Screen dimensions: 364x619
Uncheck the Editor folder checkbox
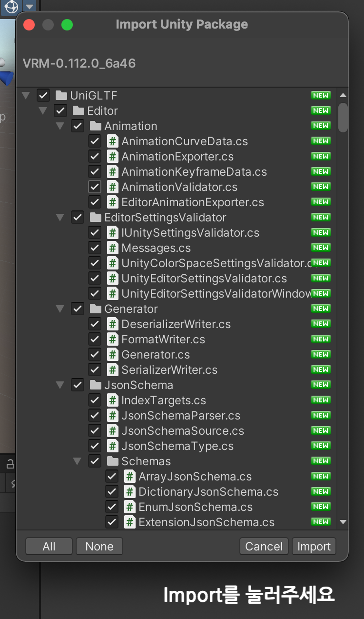click(60, 111)
